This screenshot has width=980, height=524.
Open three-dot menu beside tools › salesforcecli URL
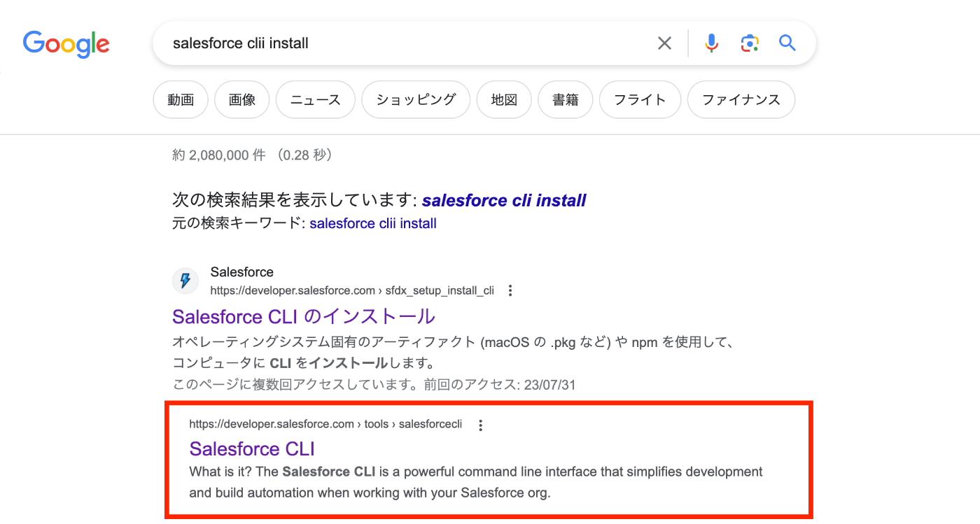[x=480, y=425]
